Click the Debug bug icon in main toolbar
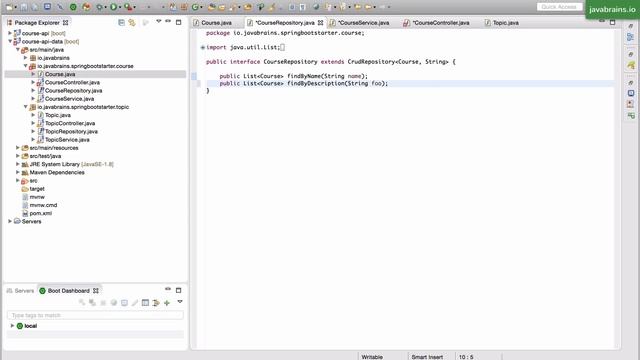 [x=99, y=7]
